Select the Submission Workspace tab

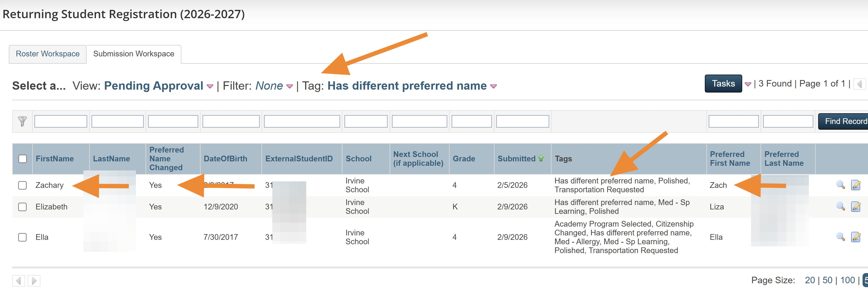(133, 54)
